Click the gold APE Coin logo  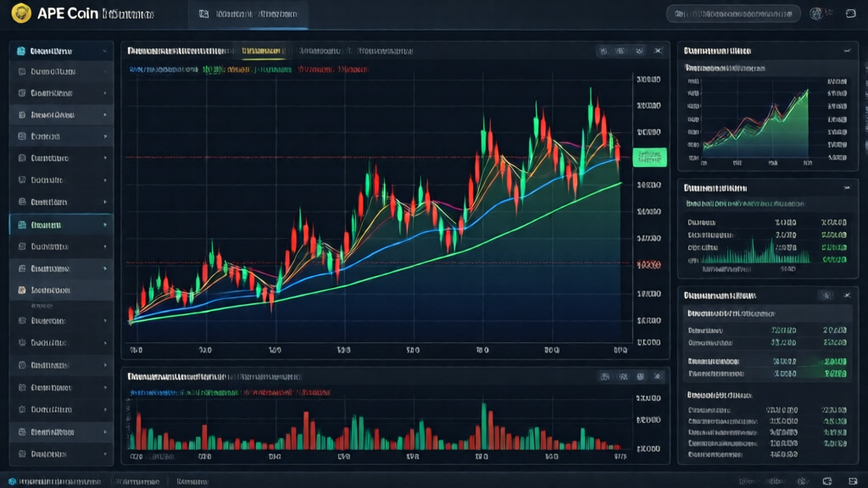(21, 13)
